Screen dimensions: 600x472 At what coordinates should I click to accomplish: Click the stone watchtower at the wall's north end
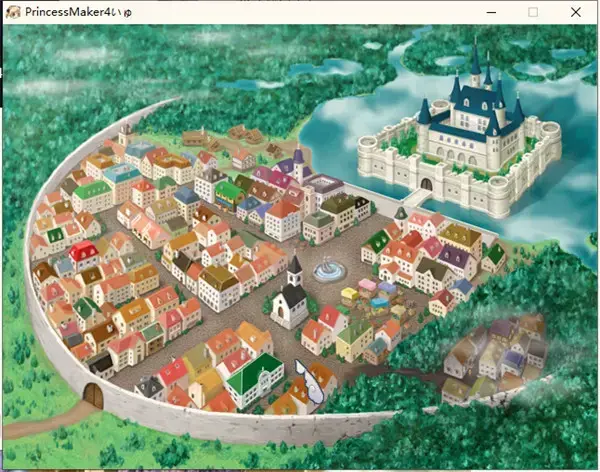(125, 133)
